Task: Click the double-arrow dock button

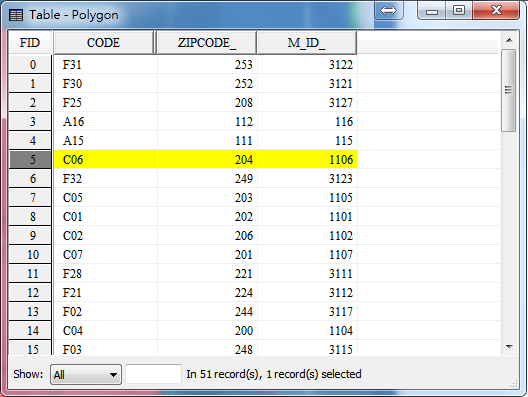Action: click(x=389, y=10)
